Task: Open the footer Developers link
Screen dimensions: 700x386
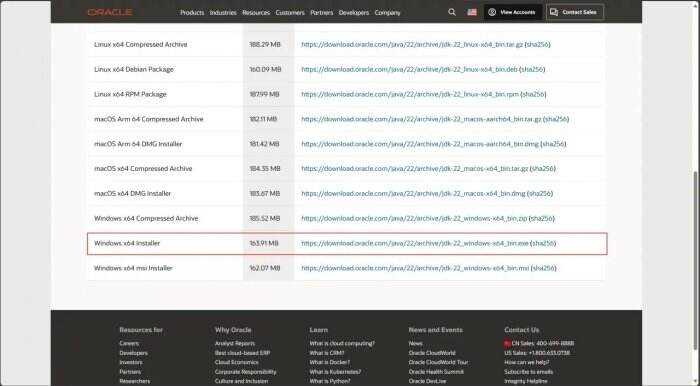Action: pyautogui.click(x=133, y=353)
